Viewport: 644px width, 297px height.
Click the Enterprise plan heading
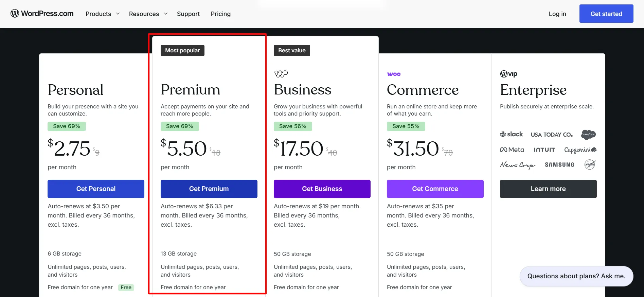pyautogui.click(x=533, y=90)
